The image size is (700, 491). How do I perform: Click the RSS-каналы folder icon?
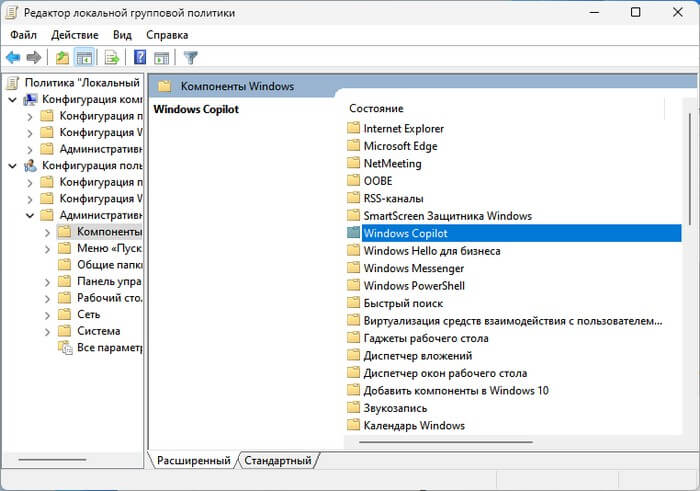(354, 198)
